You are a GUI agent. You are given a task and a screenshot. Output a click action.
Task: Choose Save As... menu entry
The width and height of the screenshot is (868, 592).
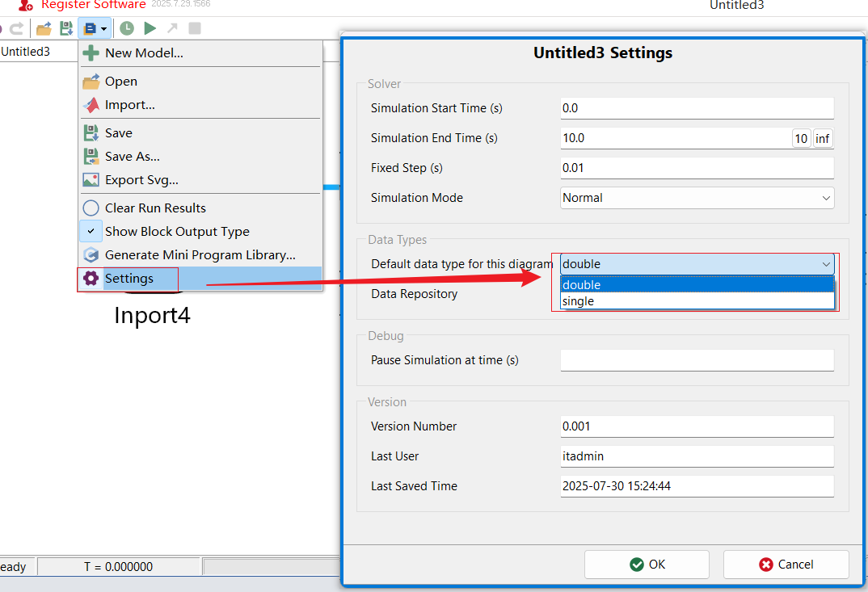[x=200, y=157]
